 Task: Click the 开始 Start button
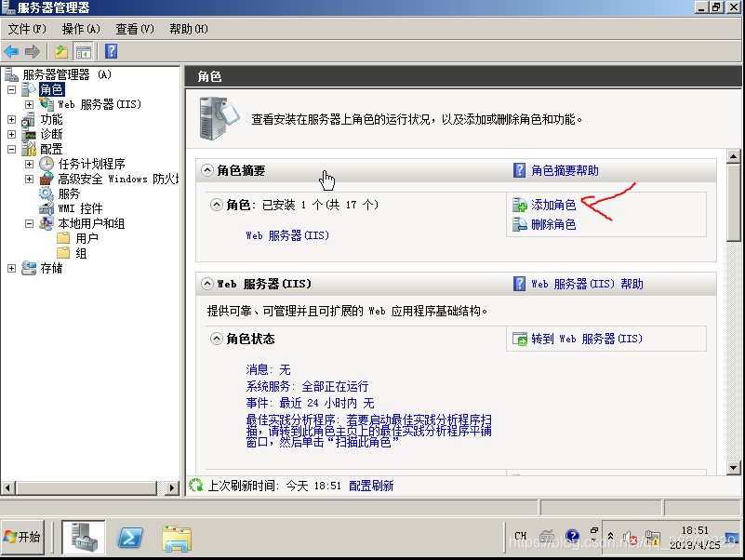(22, 537)
